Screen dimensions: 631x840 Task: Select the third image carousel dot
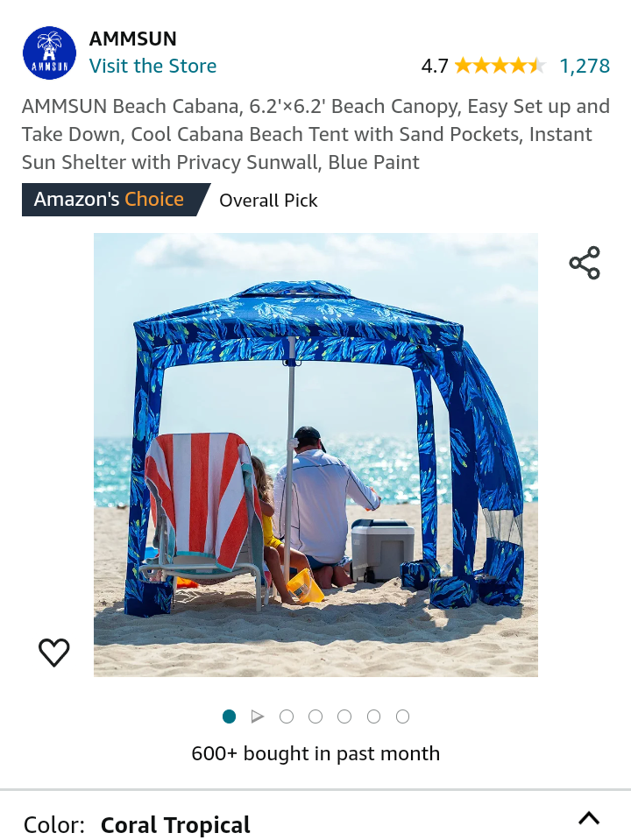tap(287, 716)
